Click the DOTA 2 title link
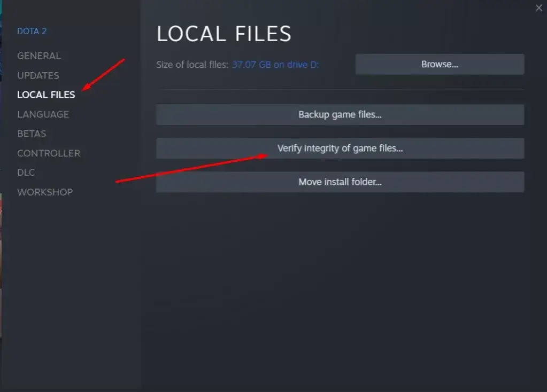 coord(32,31)
